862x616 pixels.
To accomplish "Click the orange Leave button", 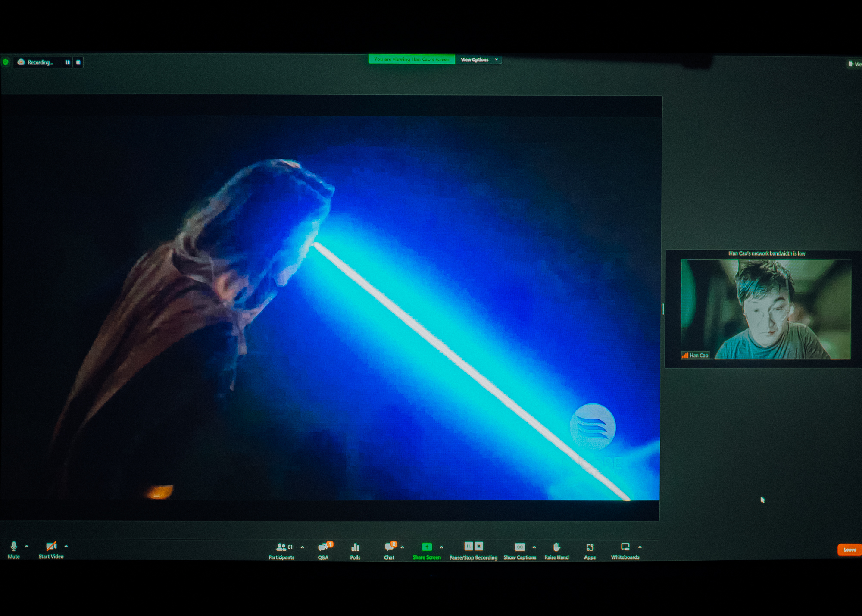I will 849,550.
